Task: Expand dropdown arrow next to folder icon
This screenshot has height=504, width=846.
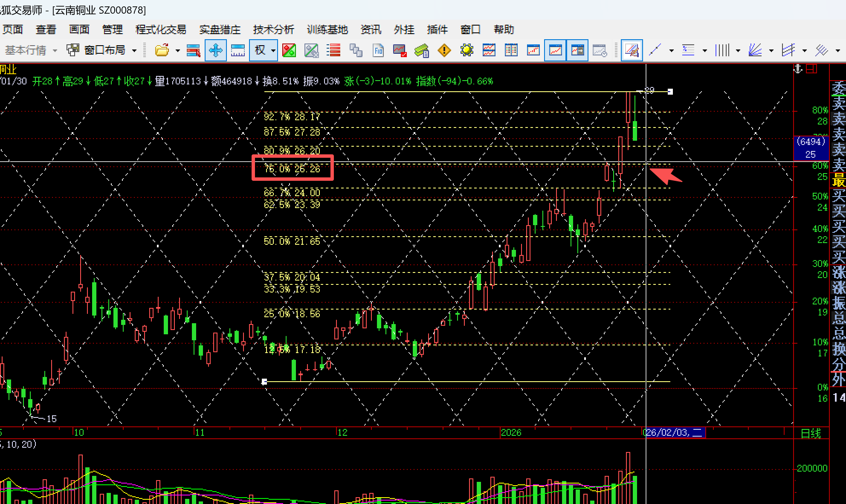Action: coord(178,50)
